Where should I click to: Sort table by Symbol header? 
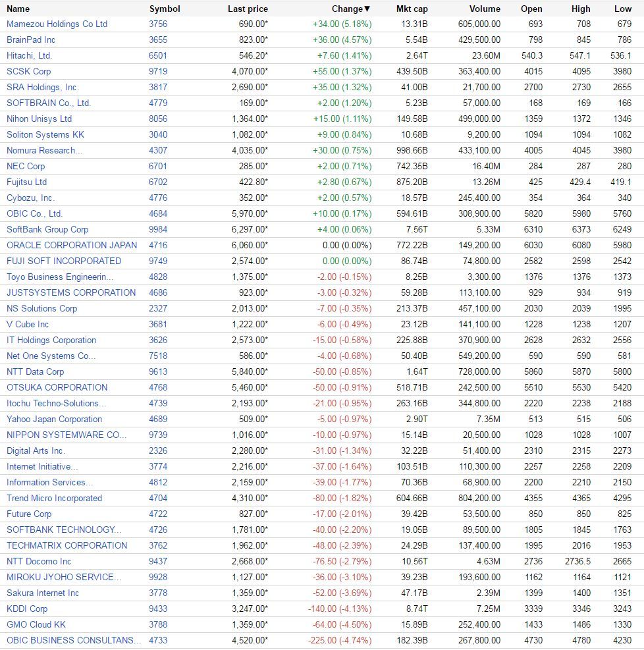165,9
